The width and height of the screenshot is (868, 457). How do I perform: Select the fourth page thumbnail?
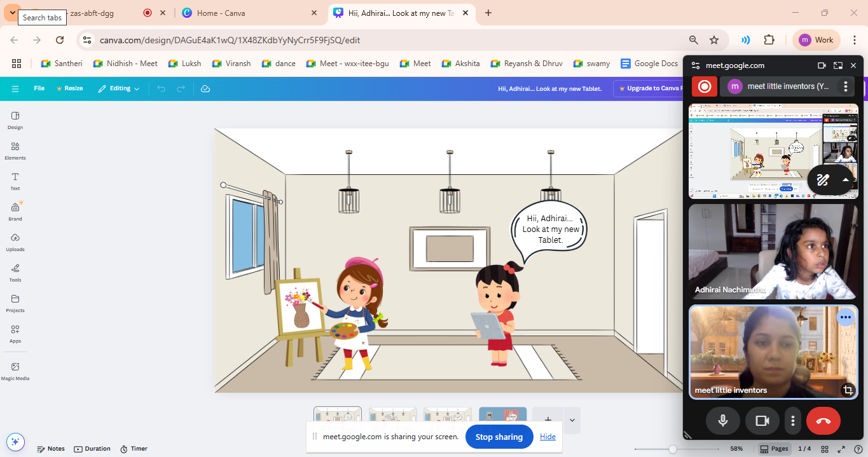502,416
